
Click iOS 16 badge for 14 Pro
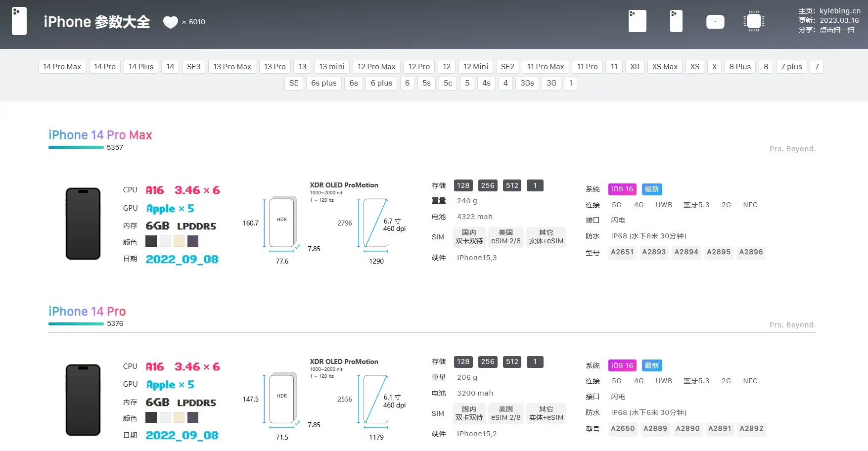click(622, 365)
